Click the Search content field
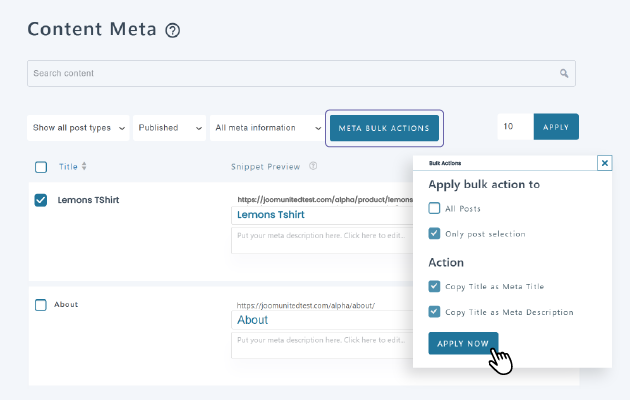 click(290, 73)
